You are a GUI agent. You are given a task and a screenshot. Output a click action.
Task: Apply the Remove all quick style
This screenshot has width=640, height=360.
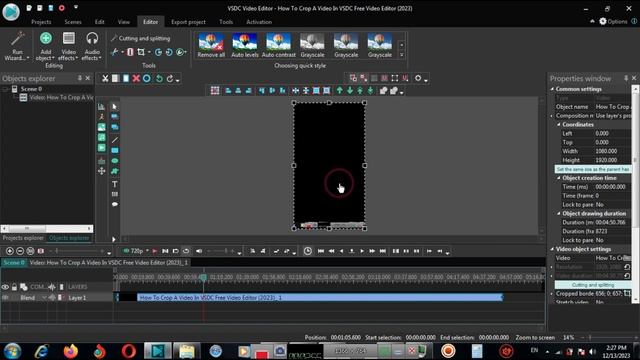click(x=211, y=45)
